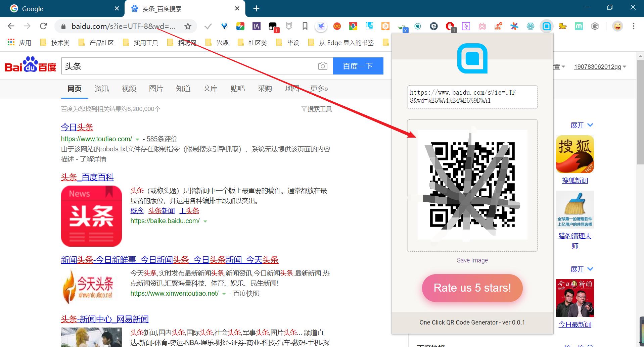The height and width of the screenshot is (347, 644).
Task: Select the 图片 search category tab
Action: click(x=156, y=88)
